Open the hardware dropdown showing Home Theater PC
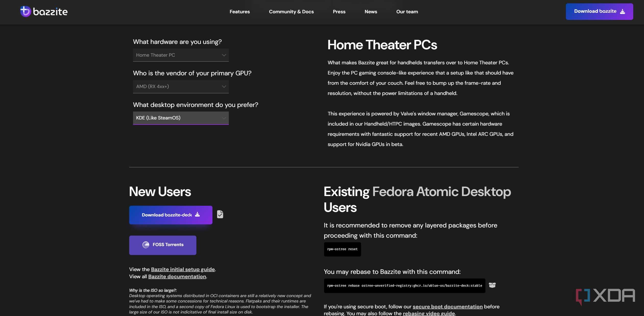 [x=181, y=55]
